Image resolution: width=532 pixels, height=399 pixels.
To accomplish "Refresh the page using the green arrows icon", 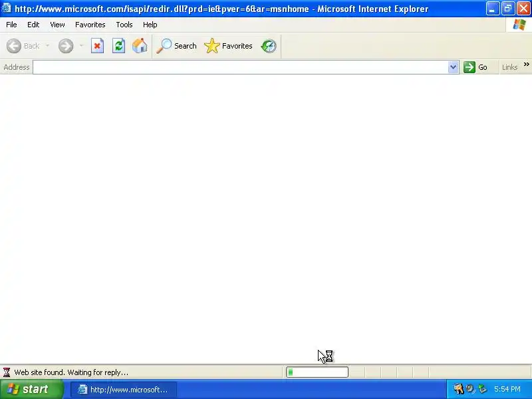I will [x=119, y=46].
